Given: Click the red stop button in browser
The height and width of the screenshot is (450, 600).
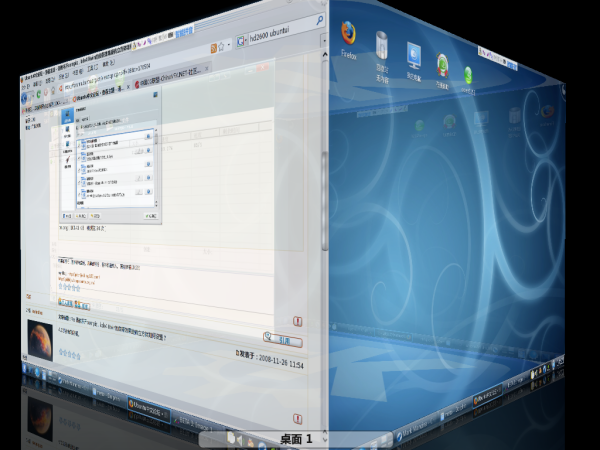Looking at the screenshot, I should (46, 93).
